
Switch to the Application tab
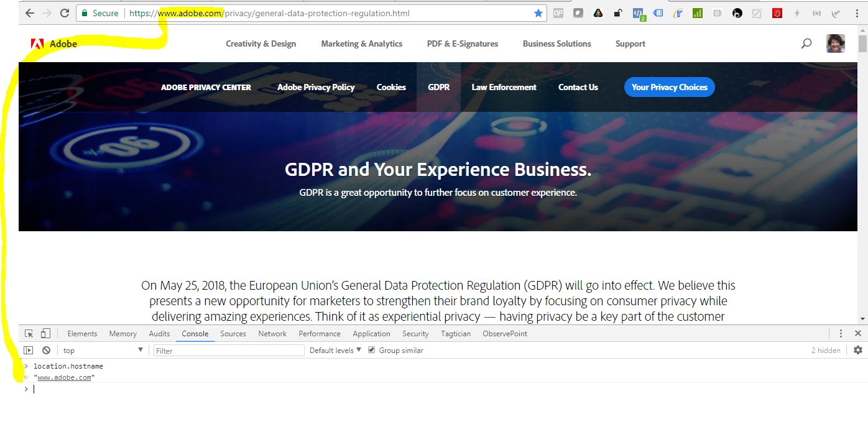coord(371,334)
